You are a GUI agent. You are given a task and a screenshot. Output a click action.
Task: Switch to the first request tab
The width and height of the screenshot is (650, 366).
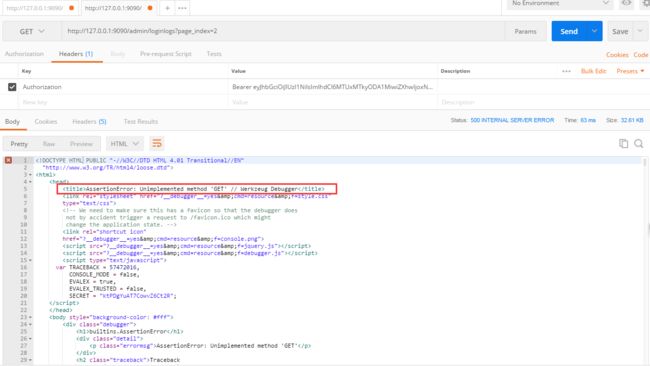[40, 8]
